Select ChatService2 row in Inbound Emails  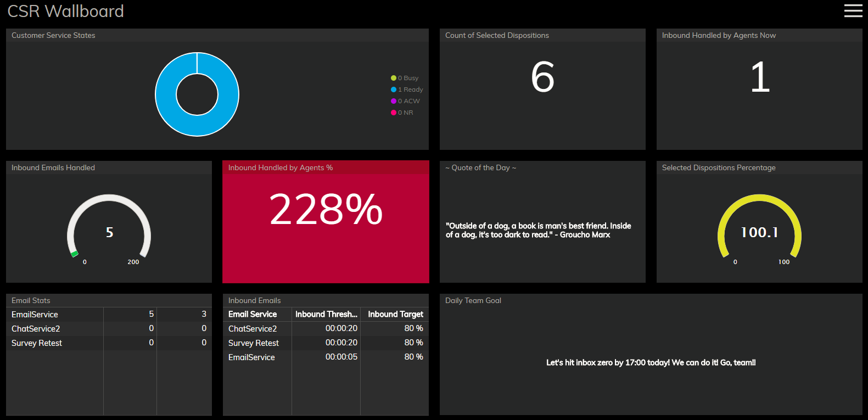click(x=326, y=328)
